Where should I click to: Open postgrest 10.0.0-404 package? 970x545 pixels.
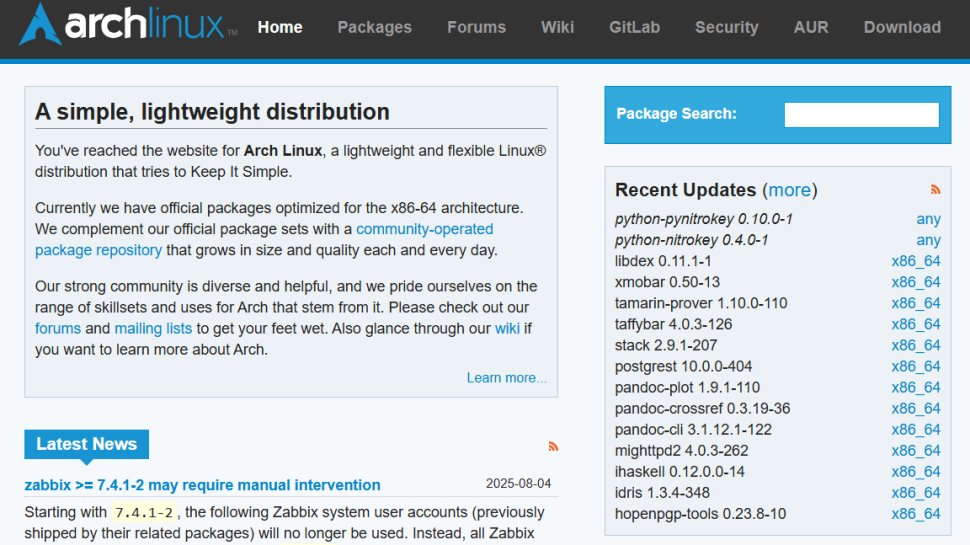pyautogui.click(x=683, y=366)
